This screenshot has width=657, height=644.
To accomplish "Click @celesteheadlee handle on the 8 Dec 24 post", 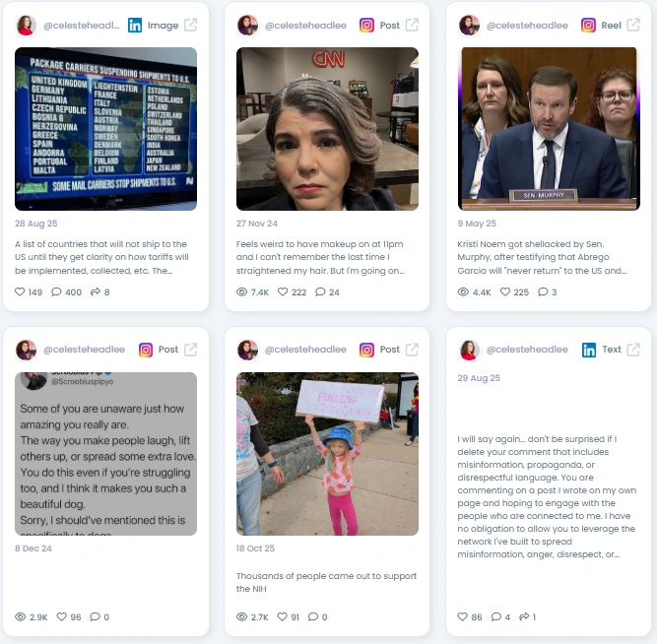I will point(85,350).
